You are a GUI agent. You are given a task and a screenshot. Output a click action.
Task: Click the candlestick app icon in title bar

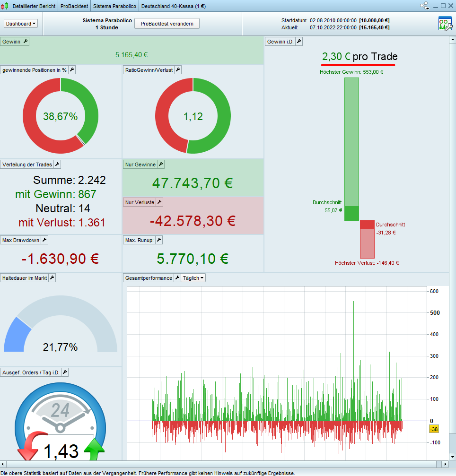4,6
